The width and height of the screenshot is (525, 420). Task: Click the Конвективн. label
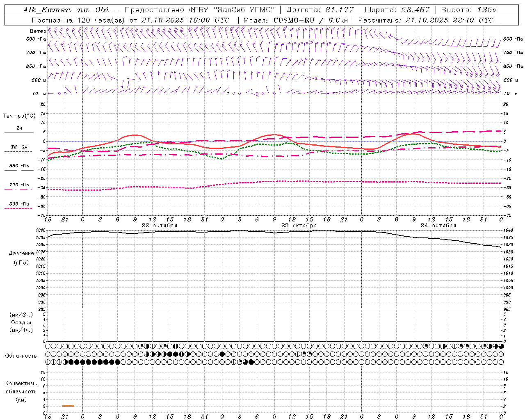coord(21,383)
